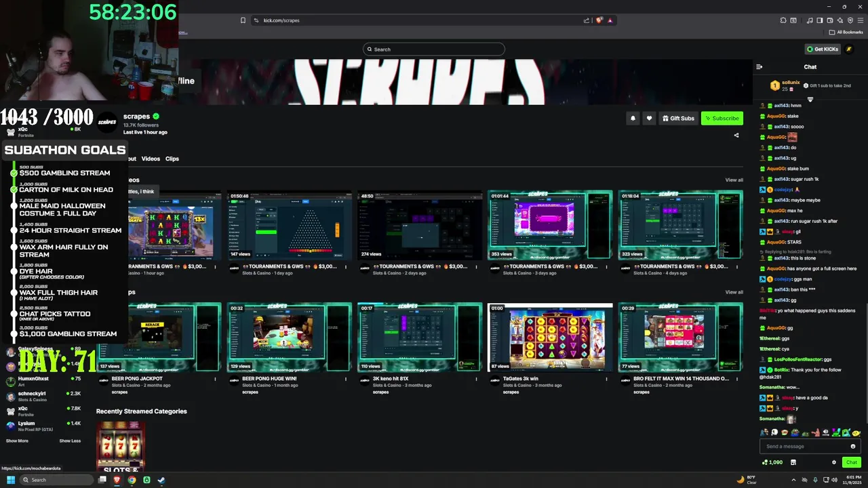Open the chat shop storefront icon

coord(793,462)
